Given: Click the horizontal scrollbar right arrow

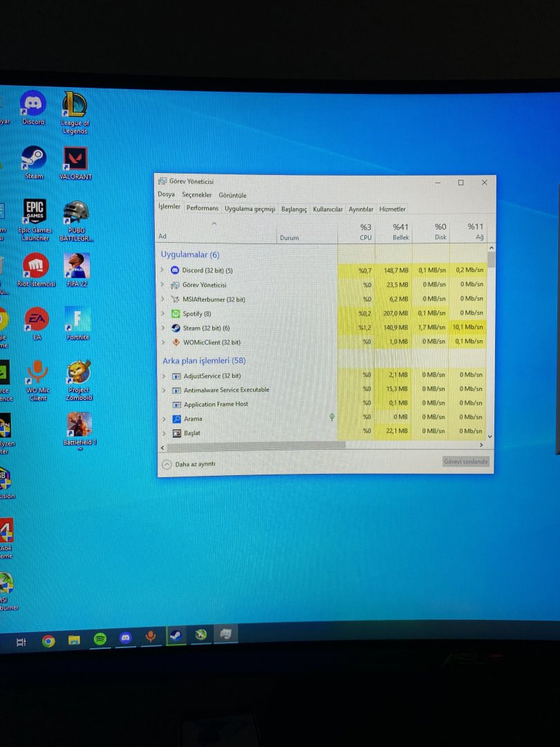Looking at the screenshot, I should pyautogui.click(x=481, y=445).
